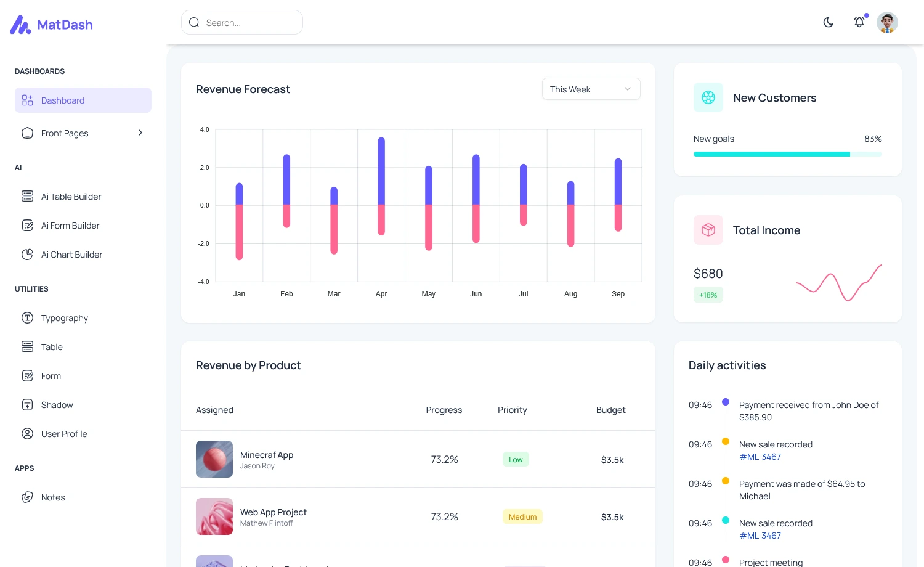Open the user profile avatar
Viewport: 924px width, 567px height.
(887, 22)
